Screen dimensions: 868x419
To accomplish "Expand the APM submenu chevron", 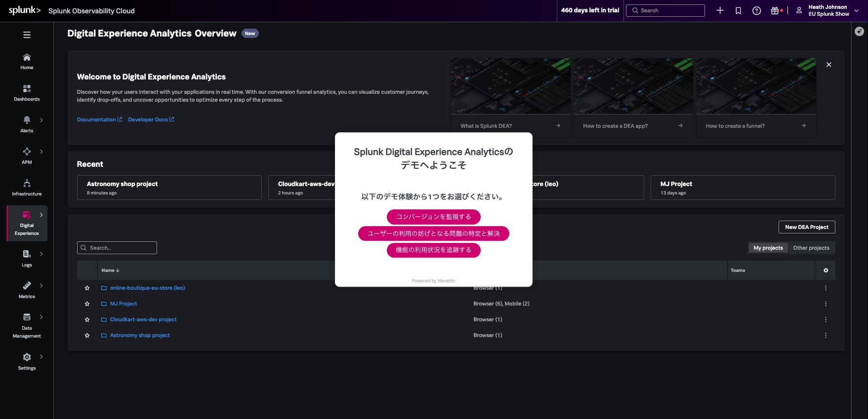I will 41,152.
